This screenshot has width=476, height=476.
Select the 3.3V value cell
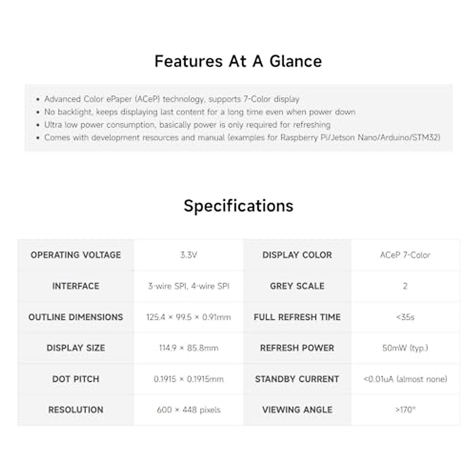point(188,255)
